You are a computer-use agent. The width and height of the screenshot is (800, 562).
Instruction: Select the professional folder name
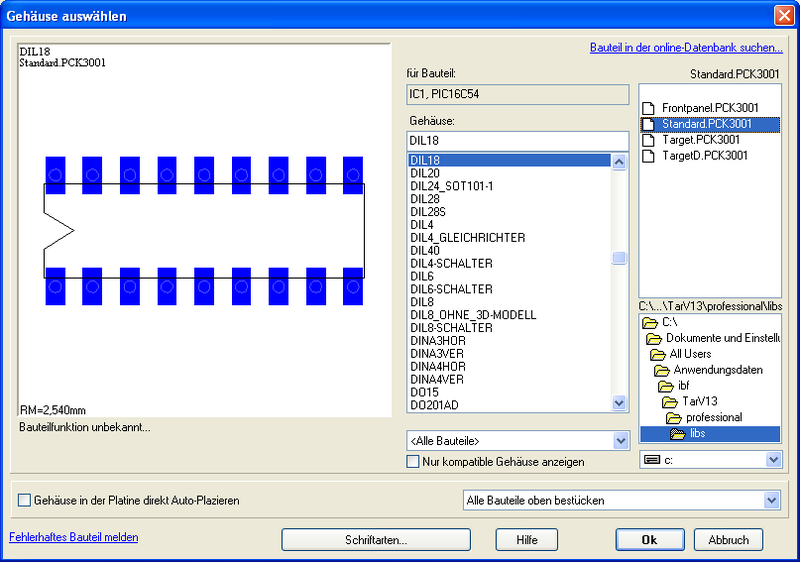(714, 418)
